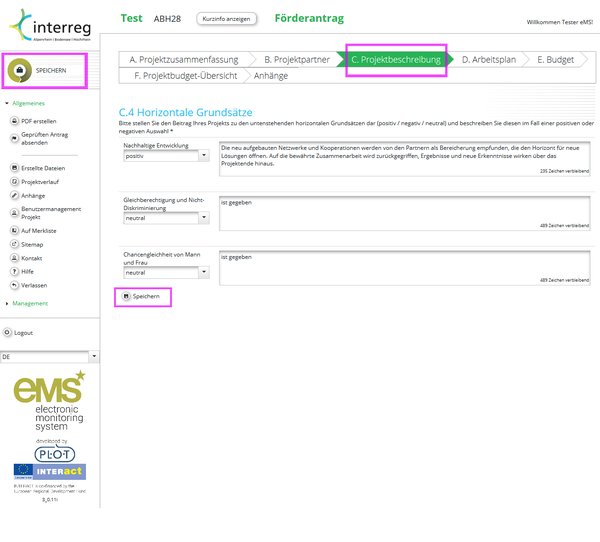The width and height of the screenshot is (600, 542).
Task: Open Anhänge using the sidebar paperclip icon
Action: 14,196
